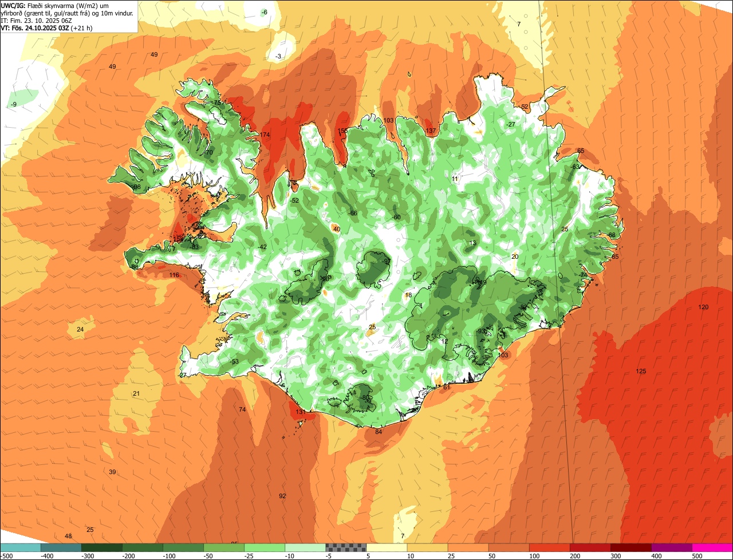Viewport: 733px width, 560px height.
Task: Pick the 400 to 500 purple swatch
Action: tap(671, 547)
